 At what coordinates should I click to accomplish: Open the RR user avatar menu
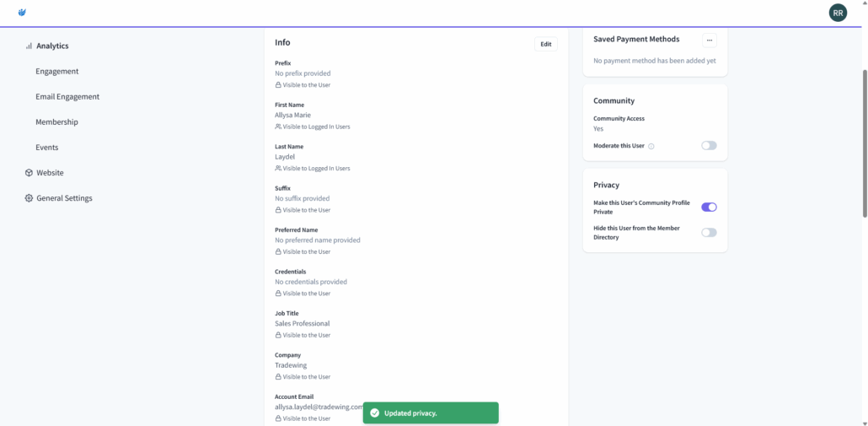click(838, 13)
